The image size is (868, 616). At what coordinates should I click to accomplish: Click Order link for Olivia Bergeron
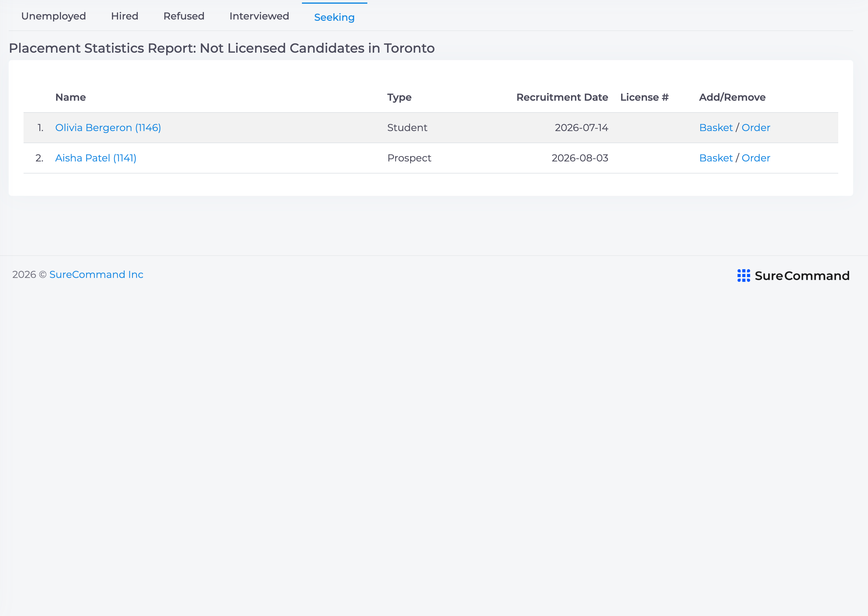(756, 127)
